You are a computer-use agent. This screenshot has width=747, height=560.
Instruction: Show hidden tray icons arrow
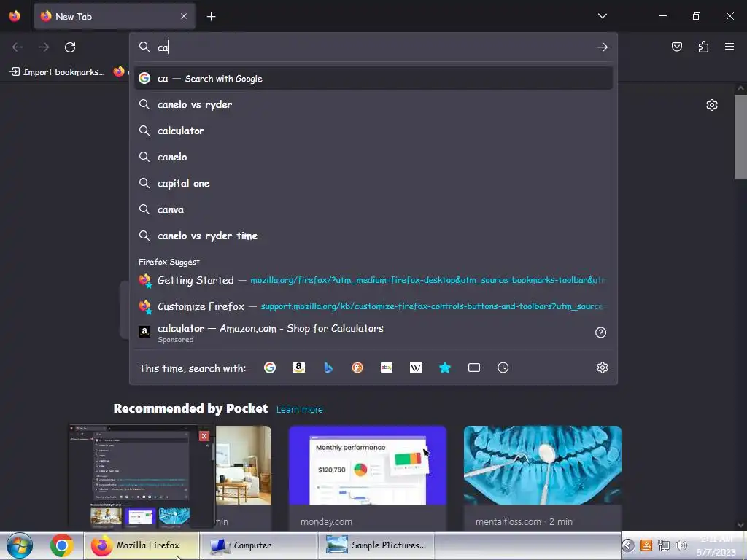tap(628, 545)
